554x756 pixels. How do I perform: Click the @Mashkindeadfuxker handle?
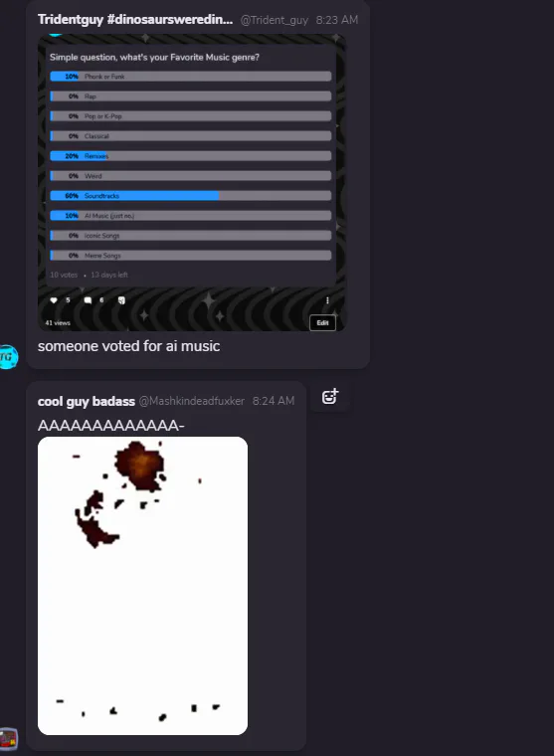coord(191,401)
